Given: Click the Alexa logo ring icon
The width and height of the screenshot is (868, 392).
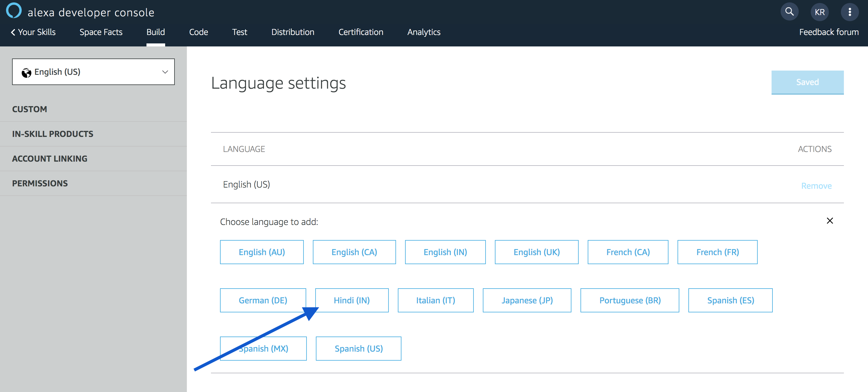Looking at the screenshot, I should [14, 10].
